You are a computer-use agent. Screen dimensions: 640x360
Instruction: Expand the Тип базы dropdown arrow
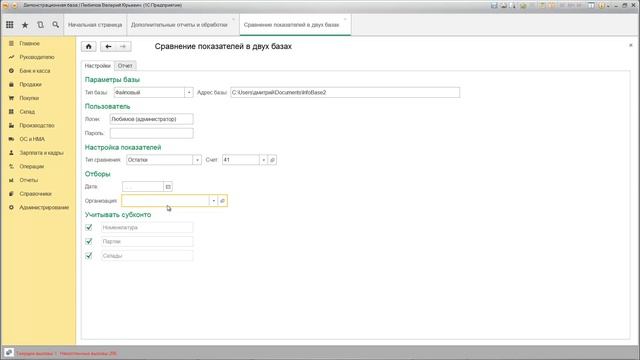pos(189,93)
